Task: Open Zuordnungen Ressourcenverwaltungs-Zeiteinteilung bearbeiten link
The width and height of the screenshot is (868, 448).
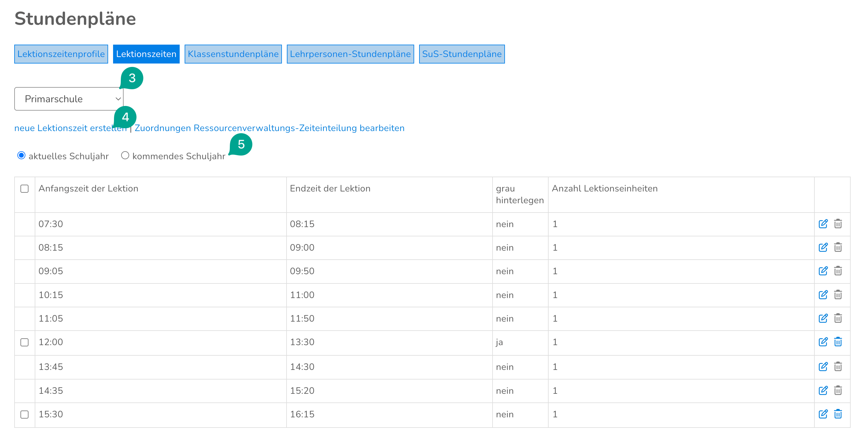Action: pyautogui.click(x=269, y=128)
